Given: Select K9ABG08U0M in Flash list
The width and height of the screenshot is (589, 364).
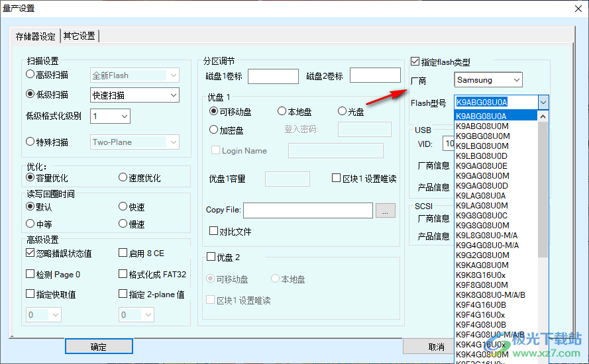Looking at the screenshot, I should pos(496,126).
